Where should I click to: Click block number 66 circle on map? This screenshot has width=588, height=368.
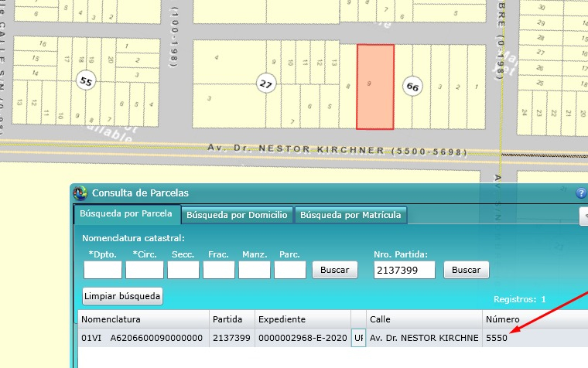pos(412,87)
